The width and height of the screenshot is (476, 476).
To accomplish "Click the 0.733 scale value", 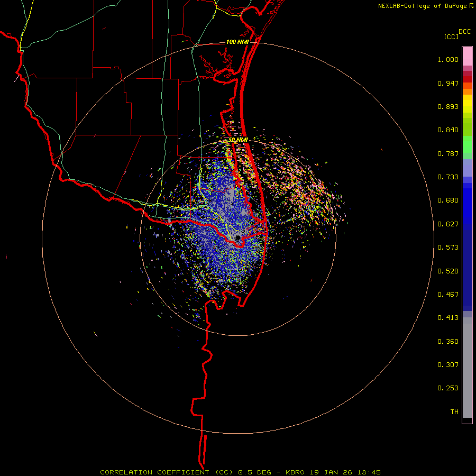I will [448, 177].
